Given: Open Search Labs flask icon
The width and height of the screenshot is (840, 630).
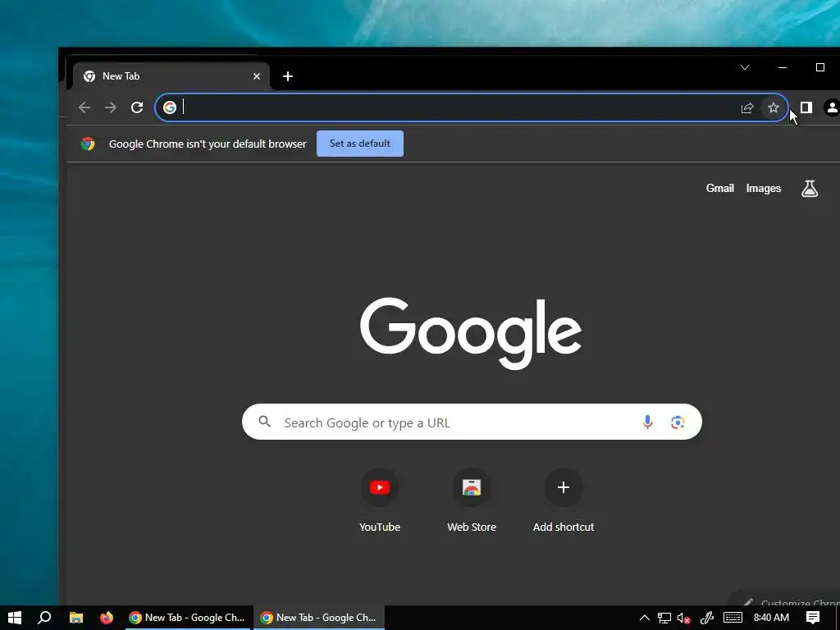Looking at the screenshot, I should pyautogui.click(x=810, y=189).
